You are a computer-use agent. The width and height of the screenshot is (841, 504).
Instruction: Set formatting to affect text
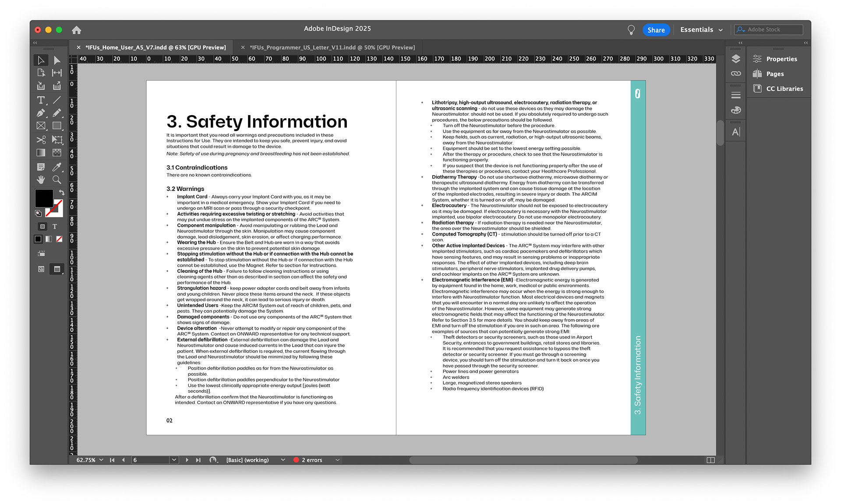(55, 226)
